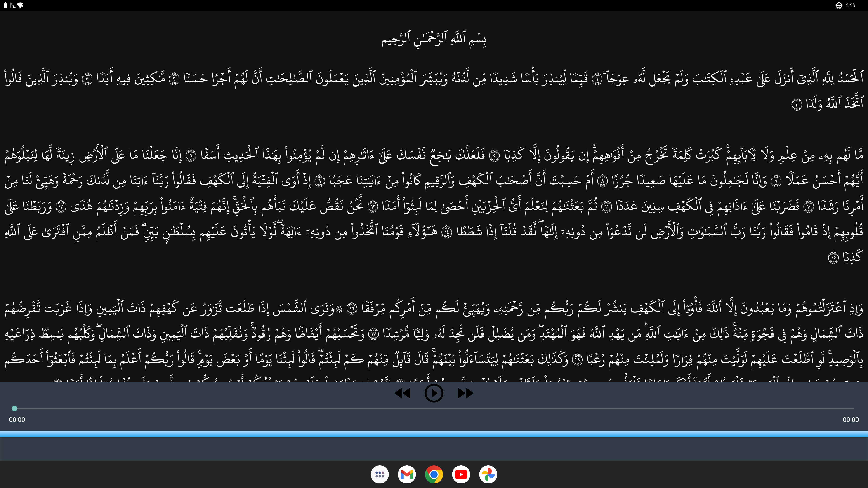Screen dimensions: 868x488
Task: Click the total duration label 00:00 on the right
Action: click(x=851, y=420)
